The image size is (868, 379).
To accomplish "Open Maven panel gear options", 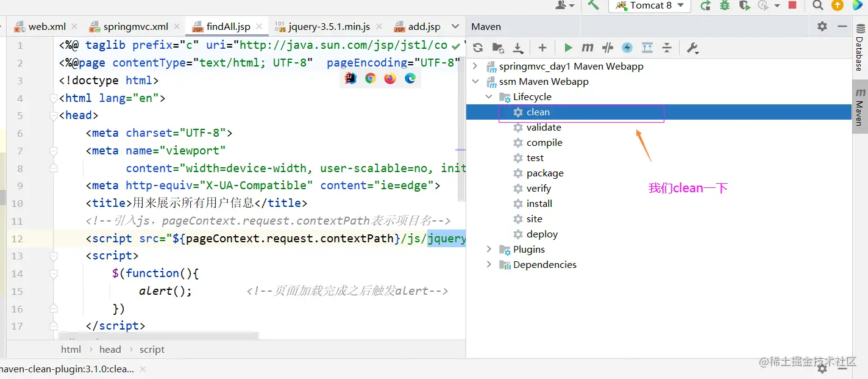I will [x=822, y=26].
